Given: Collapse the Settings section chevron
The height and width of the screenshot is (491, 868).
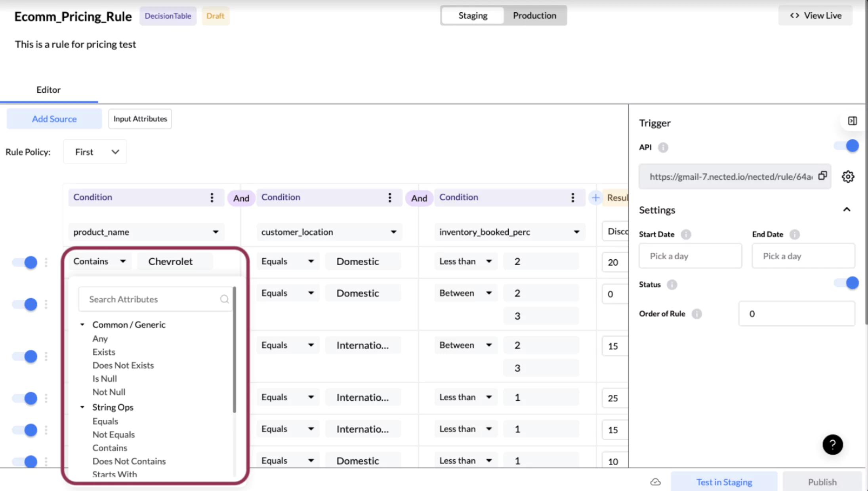Looking at the screenshot, I should tap(847, 210).
